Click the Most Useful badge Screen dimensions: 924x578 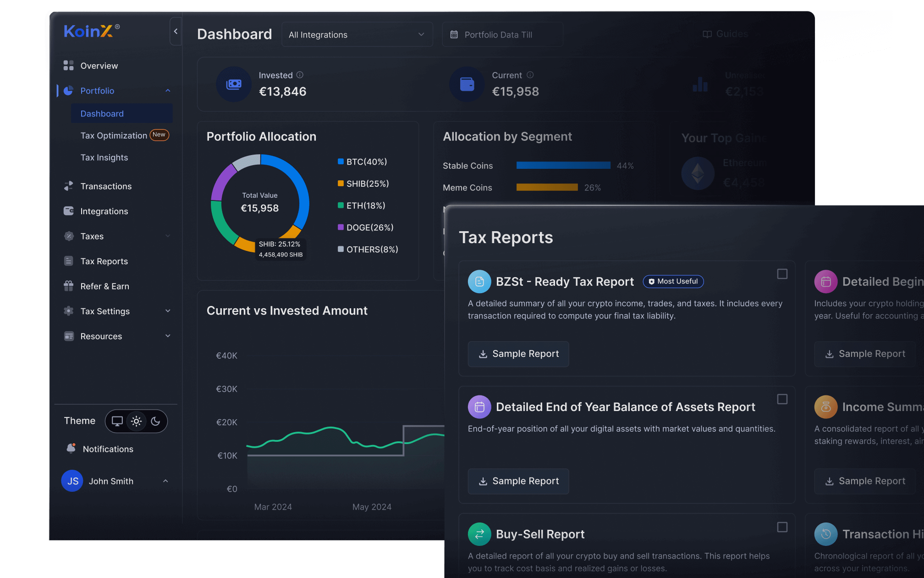pos(673,281)
